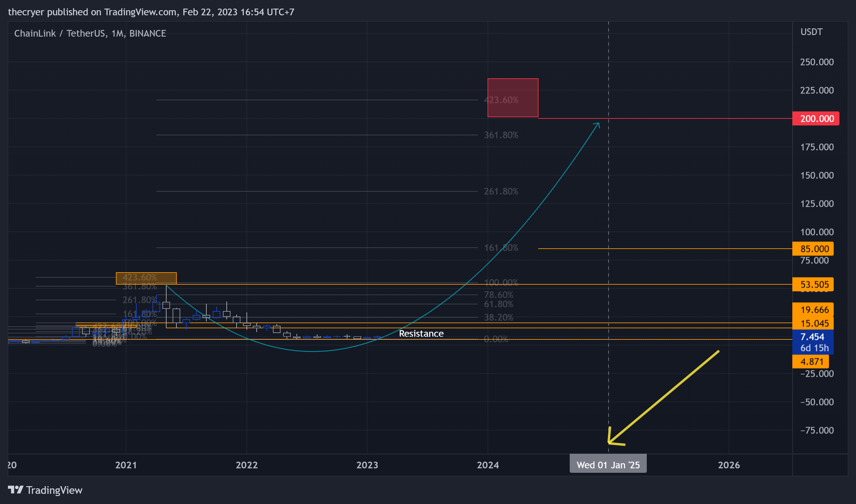Screen dimensions: 856x504
Task: Click the TradingView logo at bottom left
Action: 45,490
